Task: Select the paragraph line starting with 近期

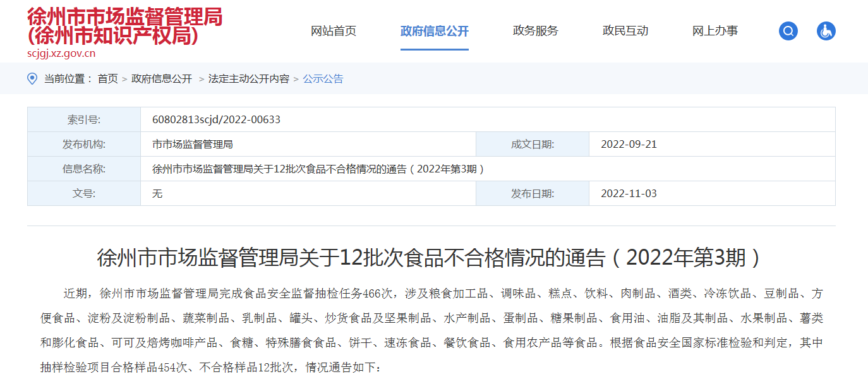Action: (x=443, y=293)
